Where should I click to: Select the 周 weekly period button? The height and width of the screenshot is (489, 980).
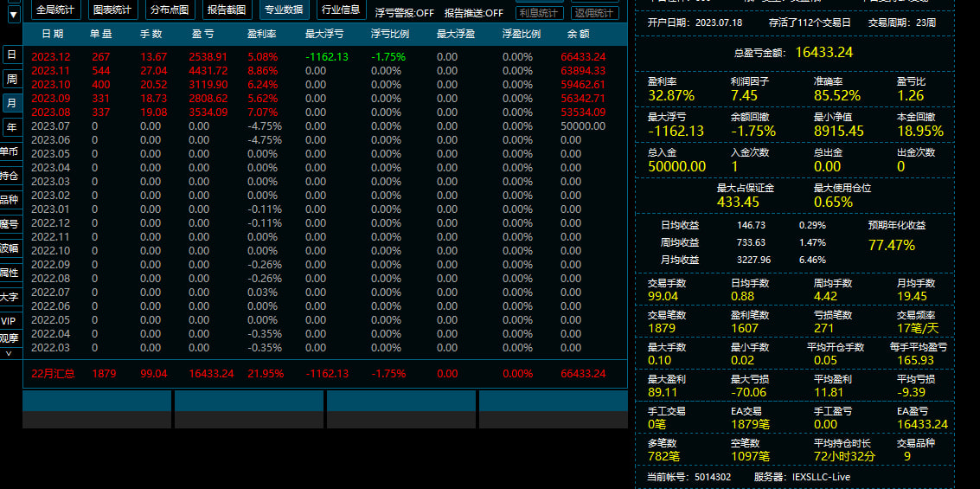(11, 80)
